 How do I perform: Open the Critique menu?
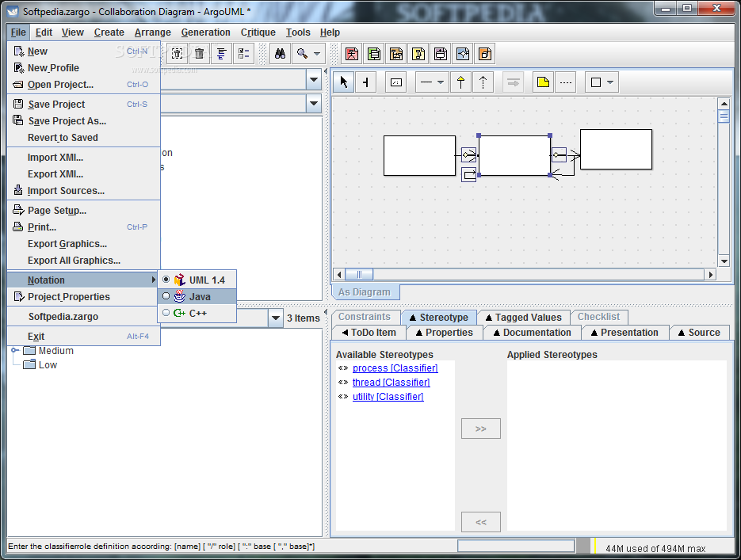pos(258,32)
